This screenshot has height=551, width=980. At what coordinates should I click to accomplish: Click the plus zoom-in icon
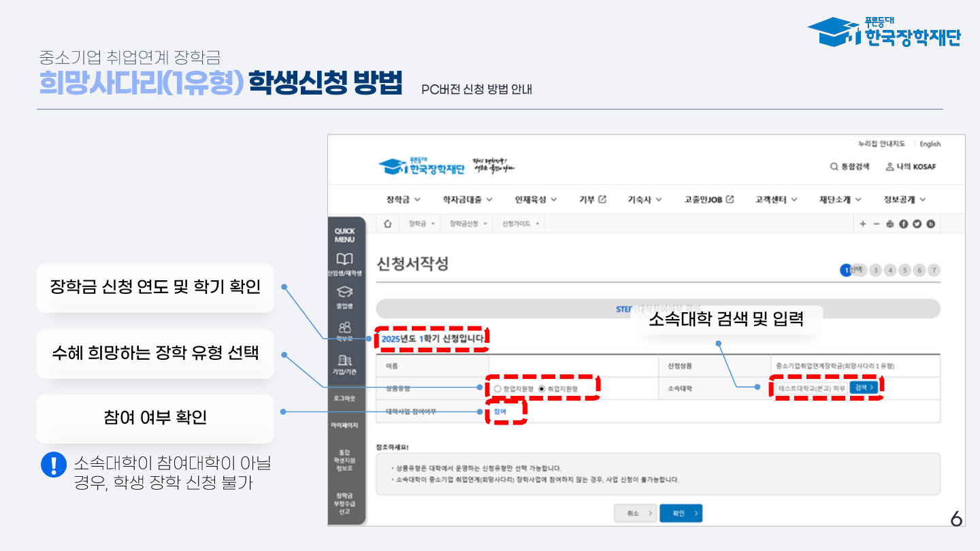(863, 224)
